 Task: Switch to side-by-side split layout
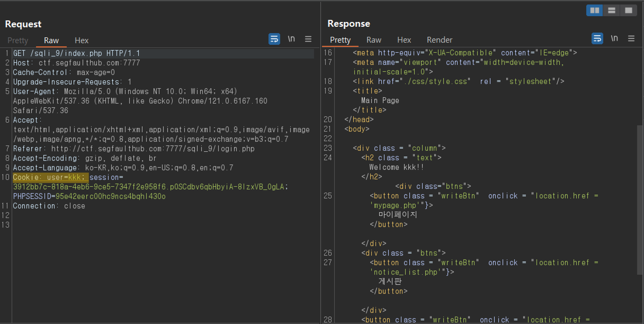tap(594, 10)
